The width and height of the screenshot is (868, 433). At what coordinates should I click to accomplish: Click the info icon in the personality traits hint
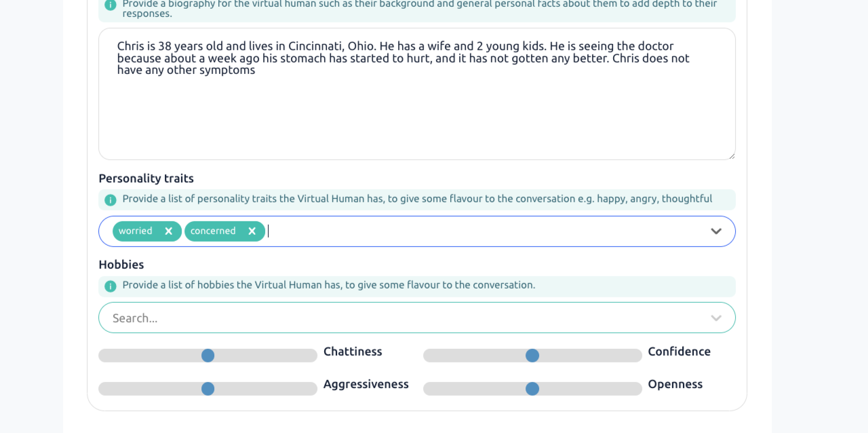pos(111,200)
